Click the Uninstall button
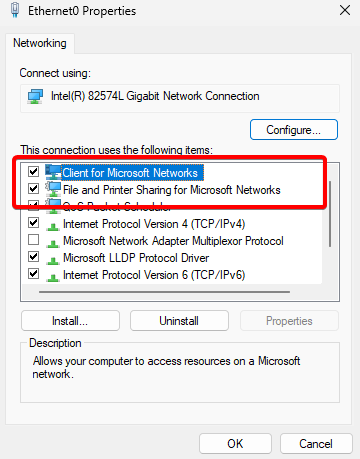360x459 pixels. [x=179, y=321]
